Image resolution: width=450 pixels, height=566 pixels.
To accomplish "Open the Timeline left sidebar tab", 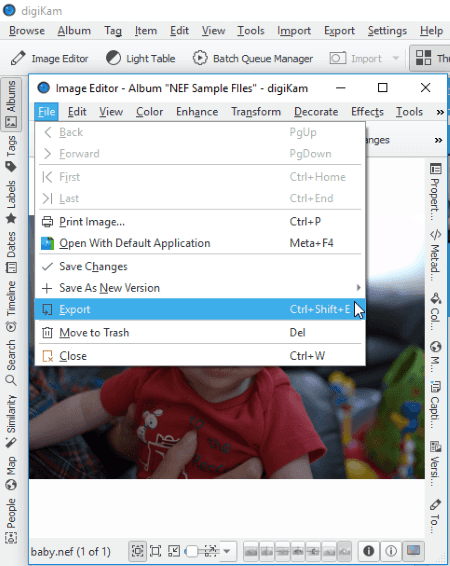I will pos(11,306).
